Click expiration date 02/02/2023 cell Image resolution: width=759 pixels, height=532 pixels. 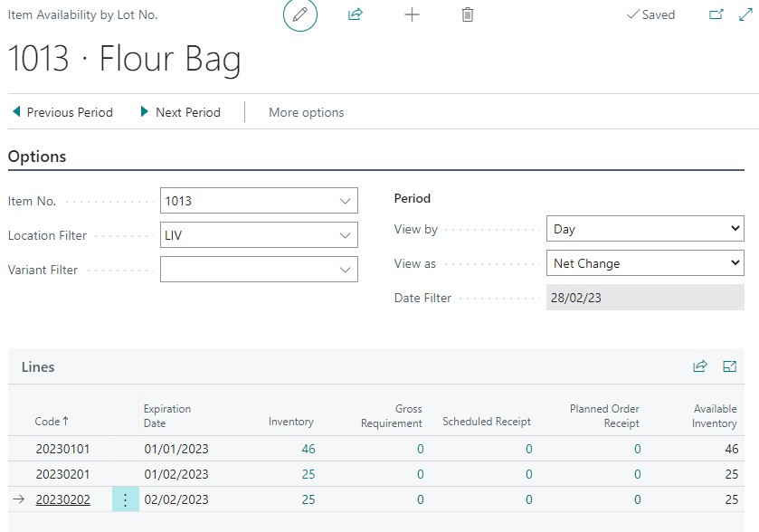click(x=176, y=499)
